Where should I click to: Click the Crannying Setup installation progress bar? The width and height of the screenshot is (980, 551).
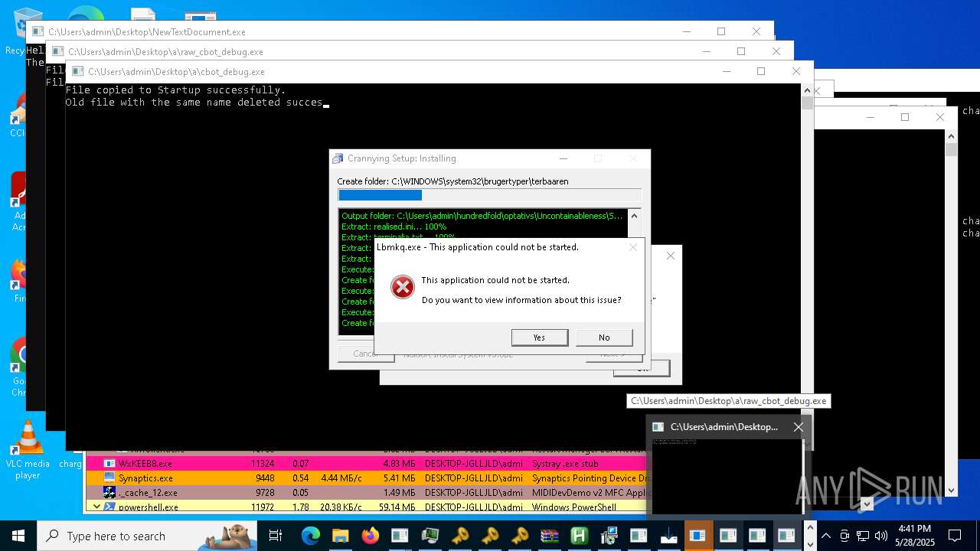click(x=489, y=195)
